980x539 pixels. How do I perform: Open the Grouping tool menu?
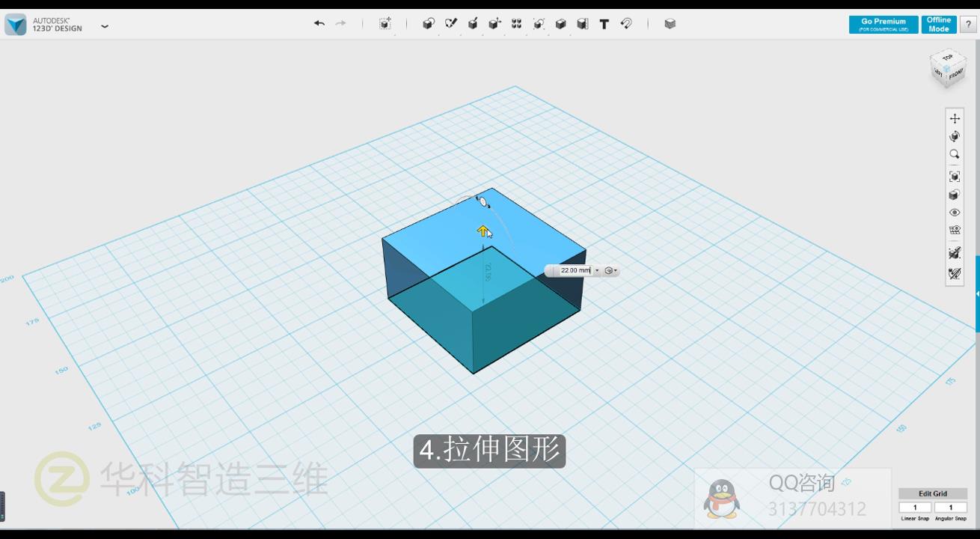tap(539, 24)
